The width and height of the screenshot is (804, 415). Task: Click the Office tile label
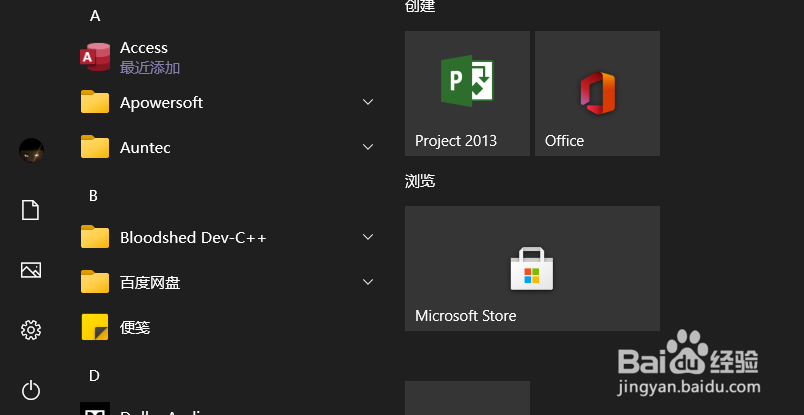(565, 141)
